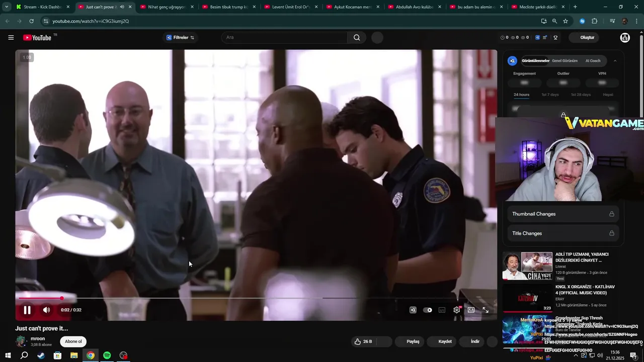Open ADLİ TIP UZMANI recommended video thumbnail
Image resolution: width=644 pixels, height=362 pixels.
pos(527,266)
